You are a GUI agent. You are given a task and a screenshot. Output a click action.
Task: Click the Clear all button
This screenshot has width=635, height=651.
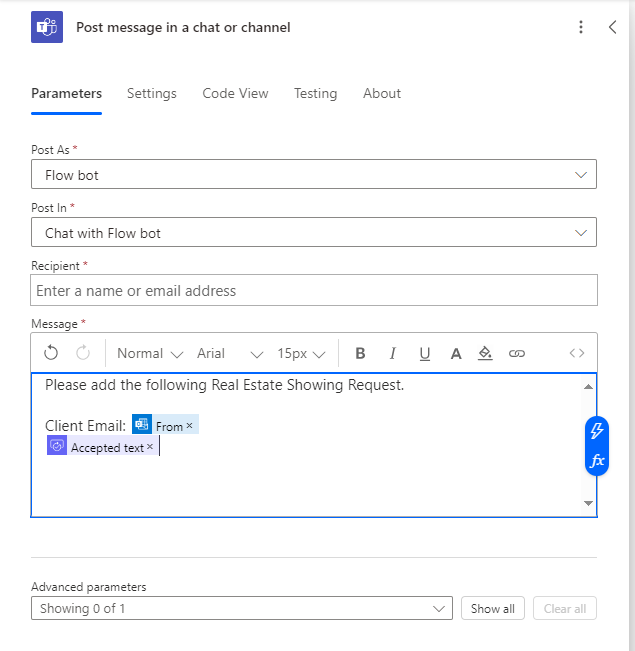tap(565, 608)
